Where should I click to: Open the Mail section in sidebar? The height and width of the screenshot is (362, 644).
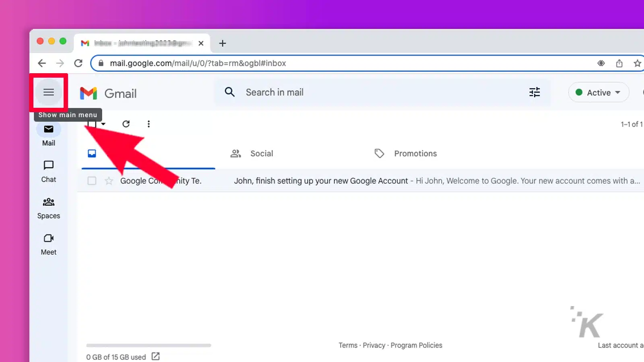tap(49, 135)
